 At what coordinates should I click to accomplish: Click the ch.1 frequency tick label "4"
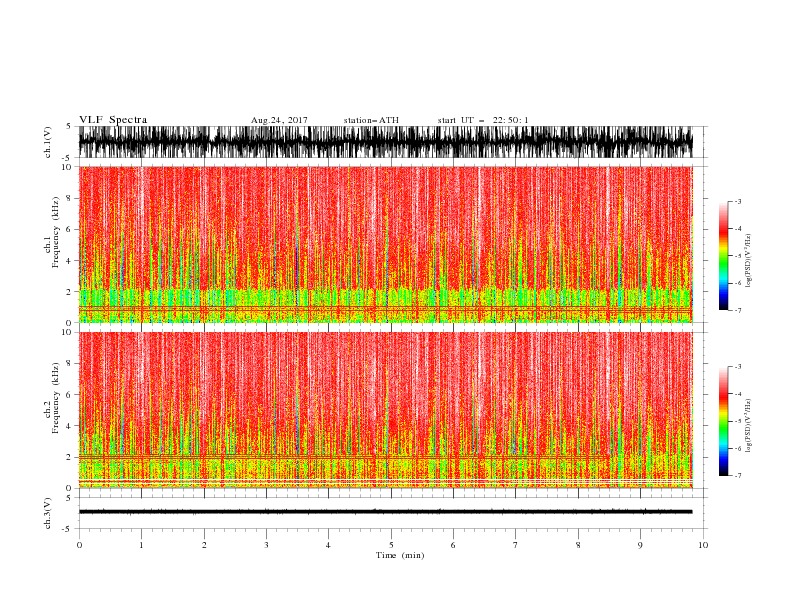tap(69, 261)
